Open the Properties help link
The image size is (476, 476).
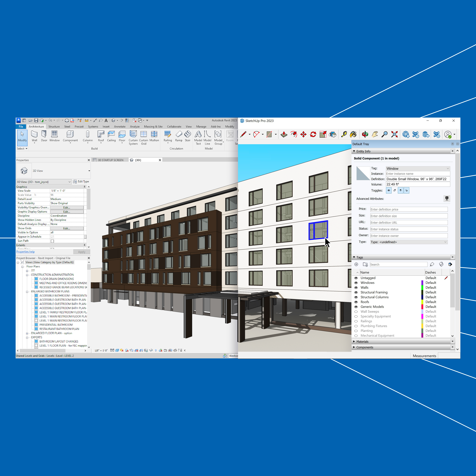[25, 252]
